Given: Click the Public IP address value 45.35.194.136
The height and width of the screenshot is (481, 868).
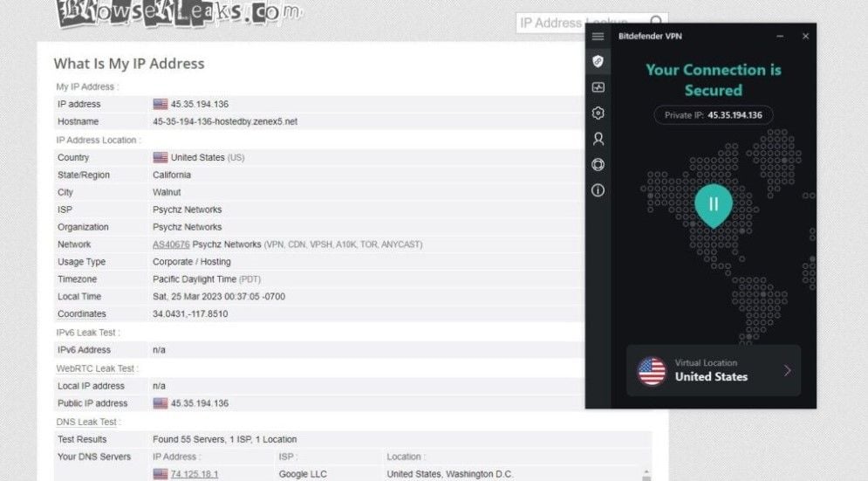Looking at the screenshot, I should click(199, 403).
